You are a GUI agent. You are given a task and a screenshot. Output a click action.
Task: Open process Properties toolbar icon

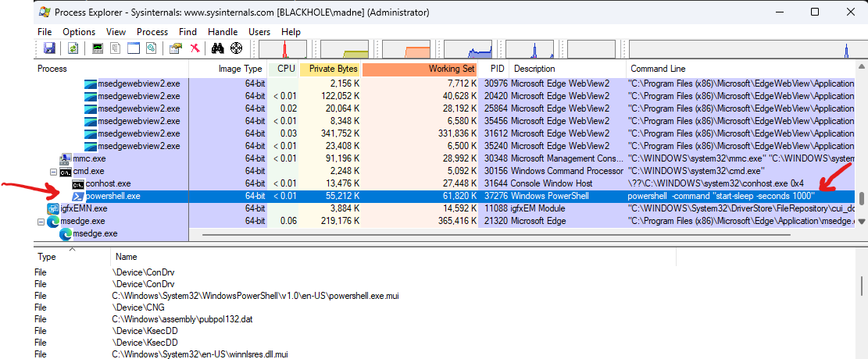coord(176,48)
